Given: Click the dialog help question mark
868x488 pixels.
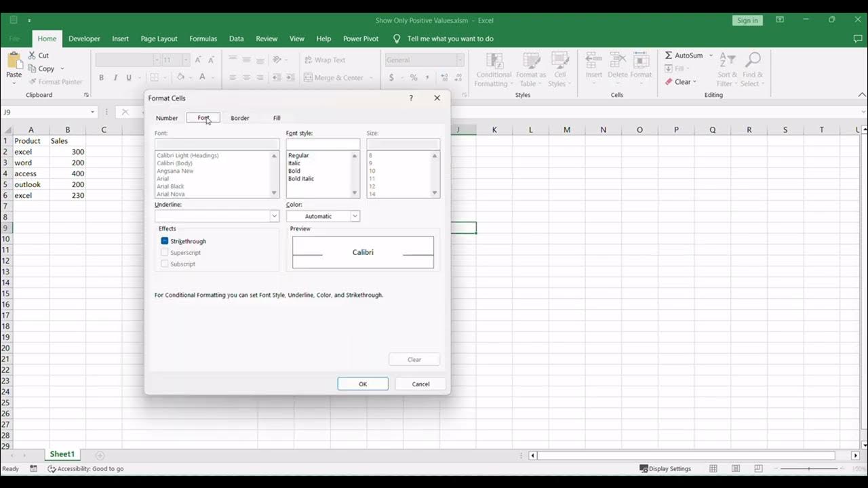Looking at the screenshot, I should (x=411, y=98).
